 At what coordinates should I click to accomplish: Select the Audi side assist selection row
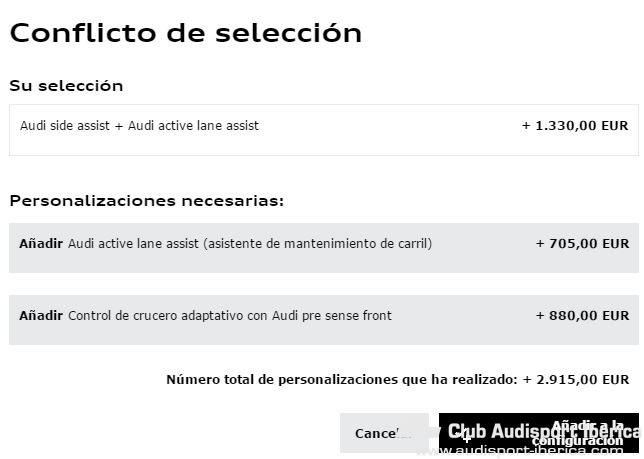pyautogui.click(x=324, y=130)
